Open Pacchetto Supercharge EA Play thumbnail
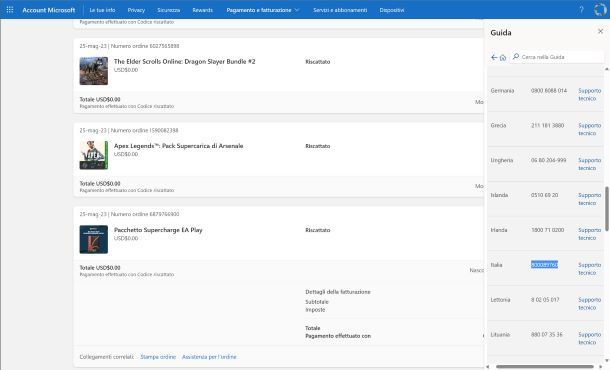Viewport: 610px width, 370px height. (x=94, y=239)
